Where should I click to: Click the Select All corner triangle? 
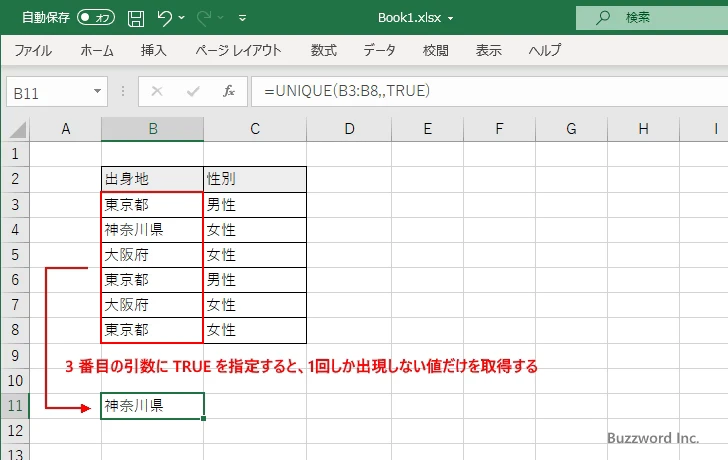pyautogui.click(x=17, y=129)
